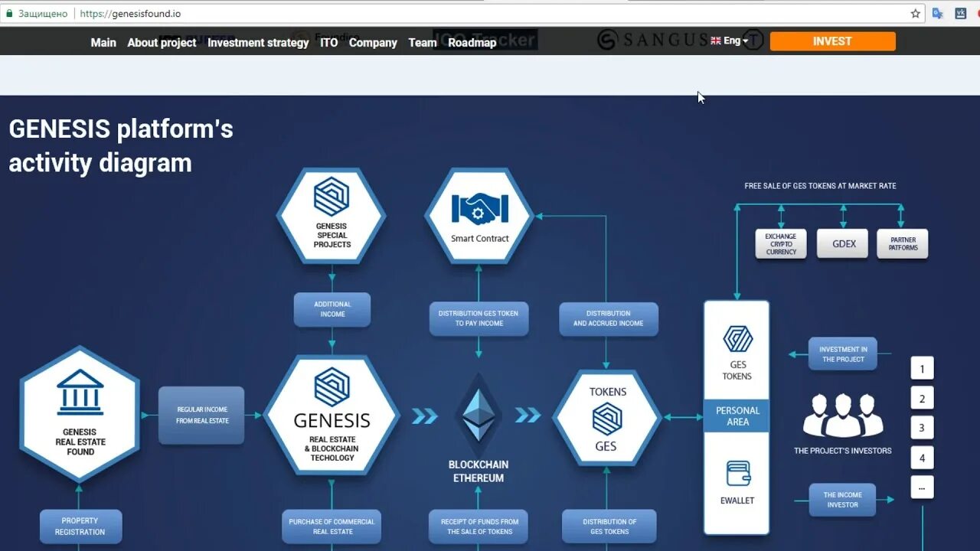The image size is (980, 551).
Task: Navigate to the Company section
Action: point(373,43)
